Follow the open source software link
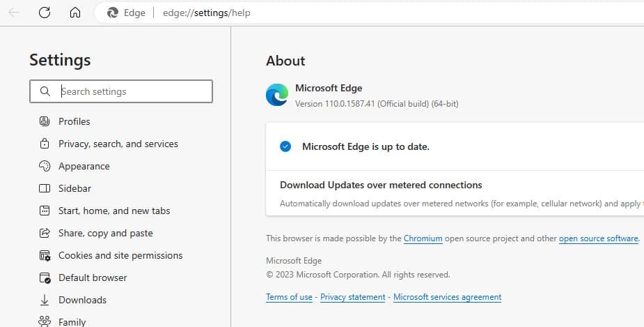Viewport: 644px width, 327px height. (x=598, y=238)
